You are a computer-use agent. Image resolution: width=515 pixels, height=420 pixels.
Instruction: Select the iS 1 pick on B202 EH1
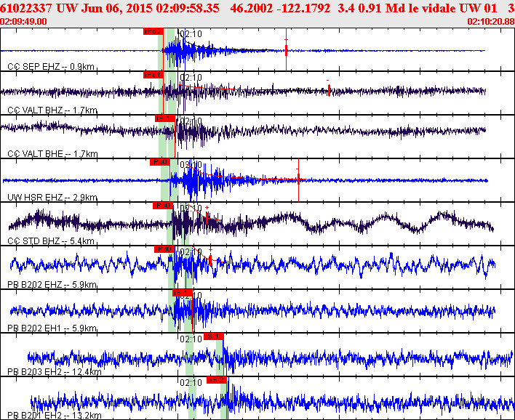(x=183, y=293)
